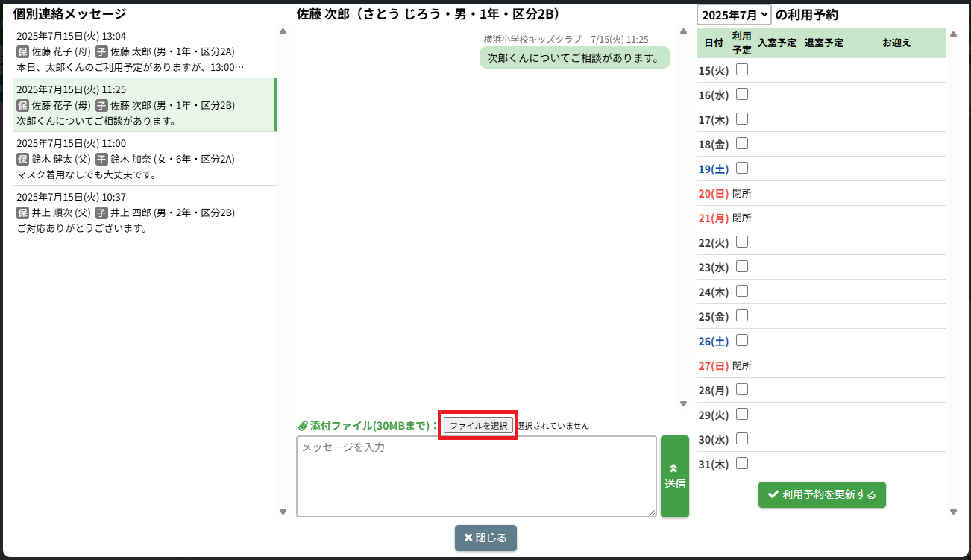Toggle the reservation checkbox for 19(土)
This screenshot has height=560, width=971.
[742, 169]
